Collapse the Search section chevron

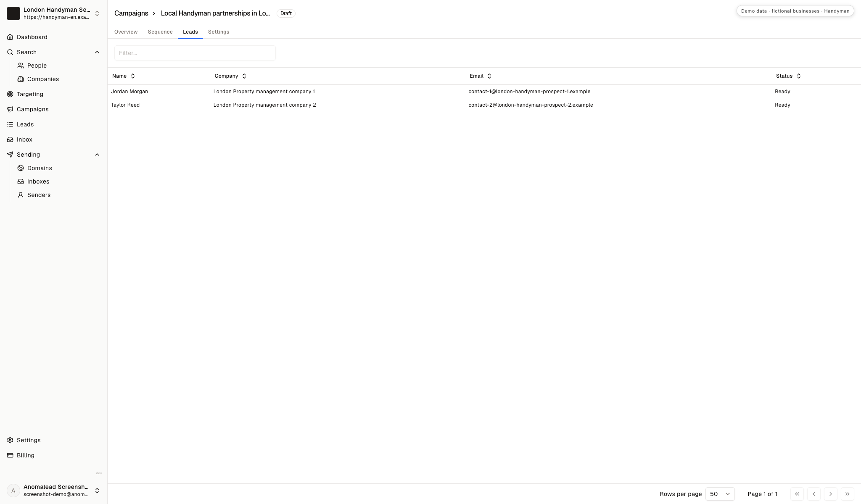click(97, 52)
